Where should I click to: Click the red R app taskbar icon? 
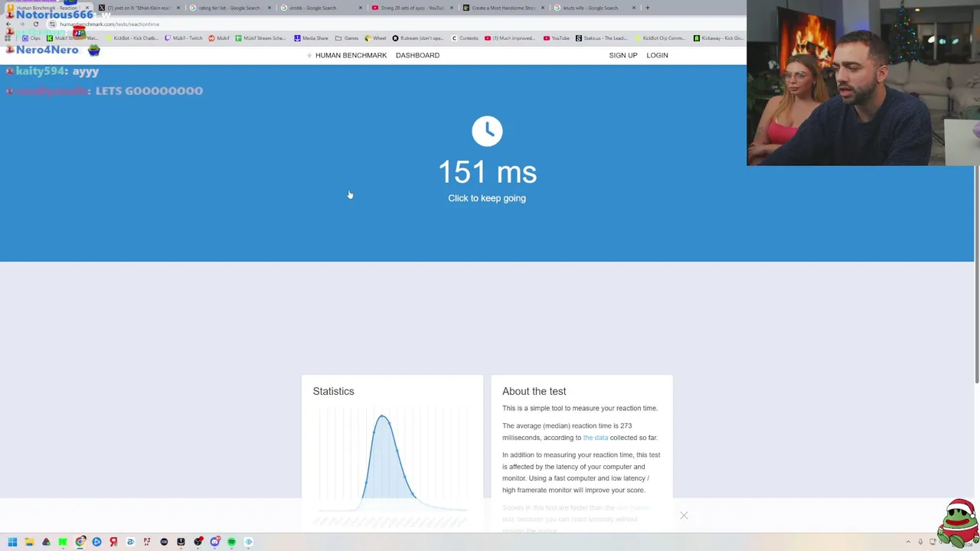113,542
